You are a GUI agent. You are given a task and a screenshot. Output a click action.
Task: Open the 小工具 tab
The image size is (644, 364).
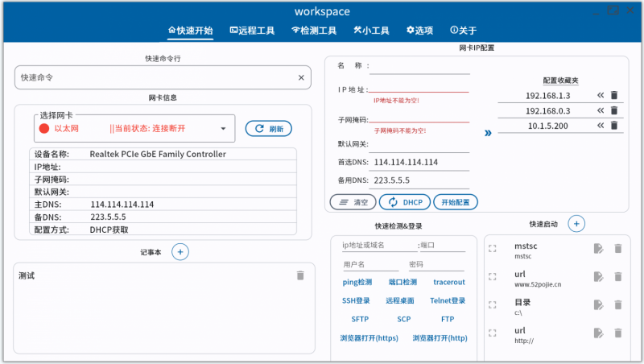[371, 31]
